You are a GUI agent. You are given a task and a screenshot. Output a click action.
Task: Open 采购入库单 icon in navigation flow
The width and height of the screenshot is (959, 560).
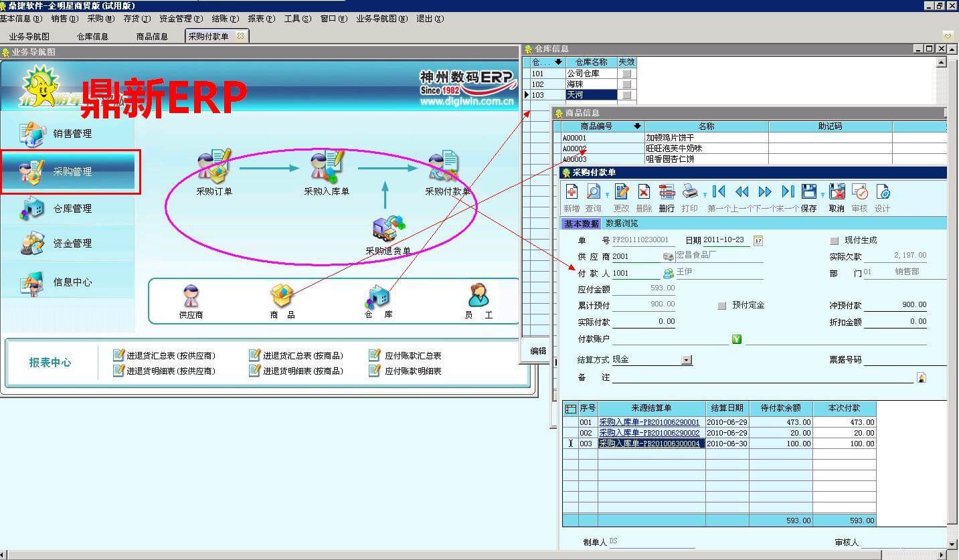327,166
